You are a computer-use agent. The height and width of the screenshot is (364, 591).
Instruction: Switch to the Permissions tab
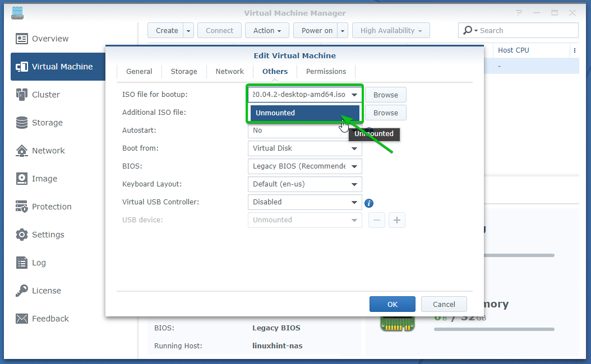(326, 72)
